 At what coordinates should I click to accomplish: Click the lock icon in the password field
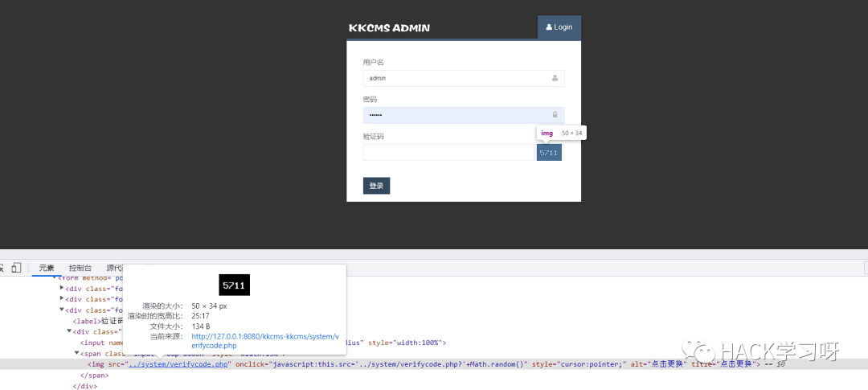[x=555, y=115]
